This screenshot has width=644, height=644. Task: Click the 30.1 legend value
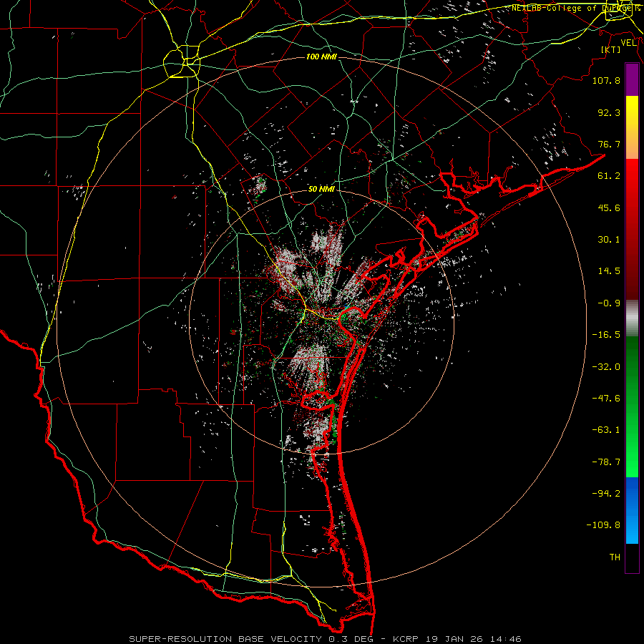pos(609,240)
